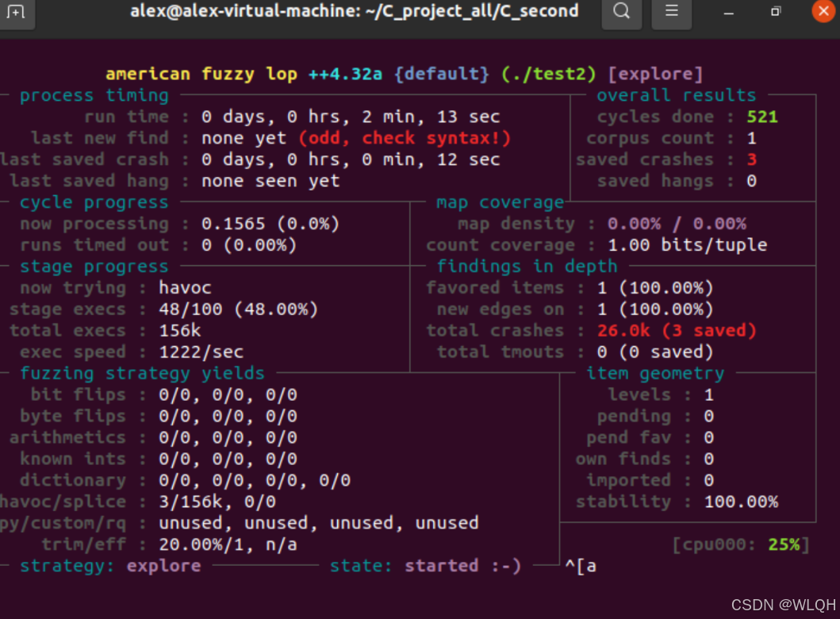
Task: Click the 'findings in depth' heading
Action: pos(527,267)
